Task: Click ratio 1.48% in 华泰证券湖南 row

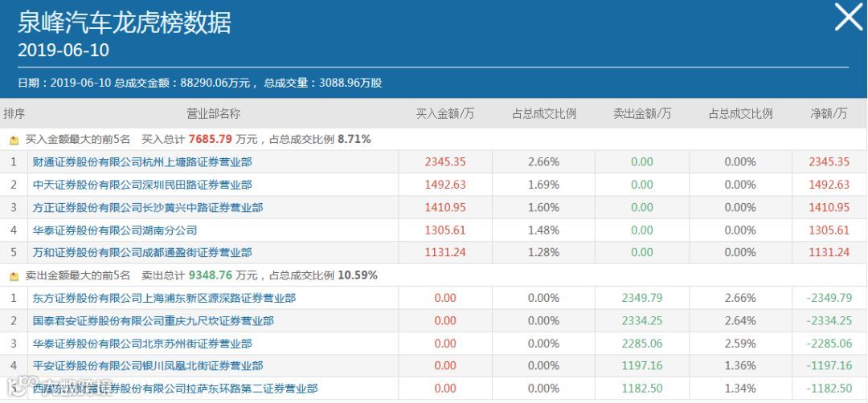Action: pos(543,230)
